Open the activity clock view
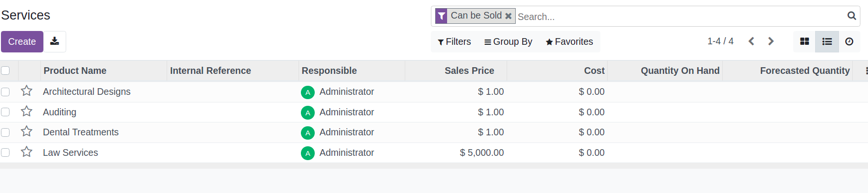The height and width of the screenshot is (193, 868). 849,41
